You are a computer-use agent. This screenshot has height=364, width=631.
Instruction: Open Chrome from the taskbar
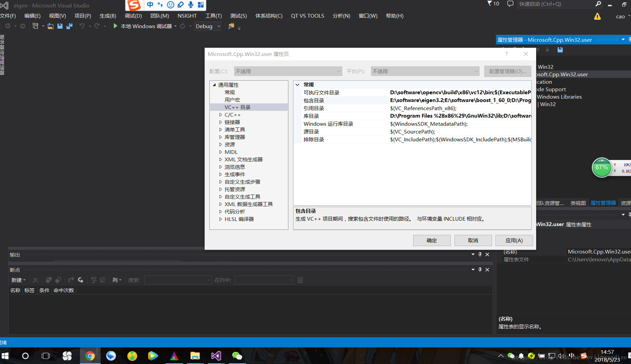(x=90, y=356)
